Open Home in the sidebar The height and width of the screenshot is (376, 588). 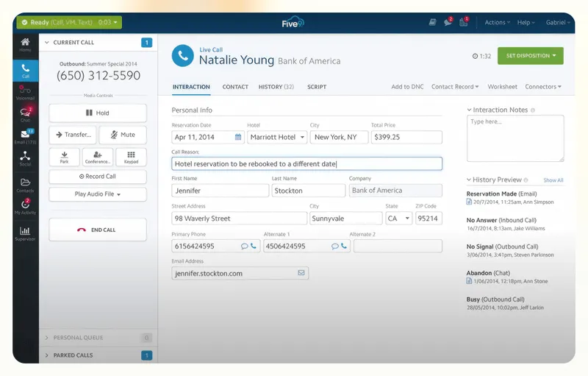pos(25,45)
